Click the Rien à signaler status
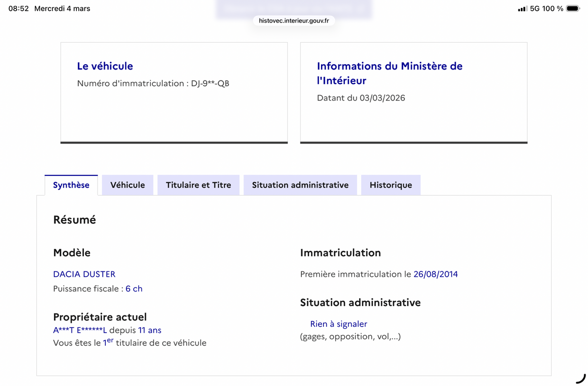This screenshot has height=386, width=588. 339,324
